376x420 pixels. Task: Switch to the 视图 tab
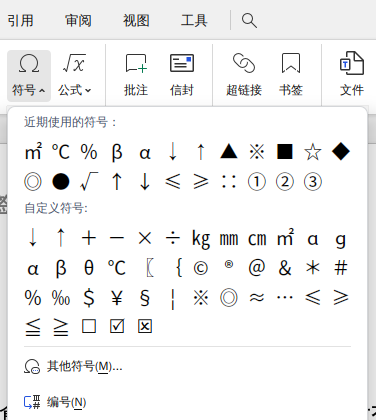[136, 21]
